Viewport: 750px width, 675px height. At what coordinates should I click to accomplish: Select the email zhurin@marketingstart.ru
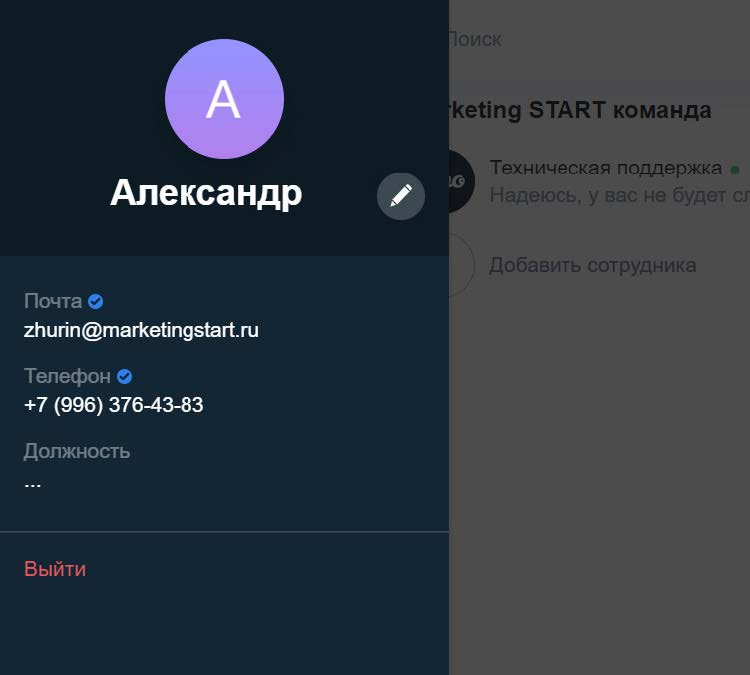click(141, 330)
